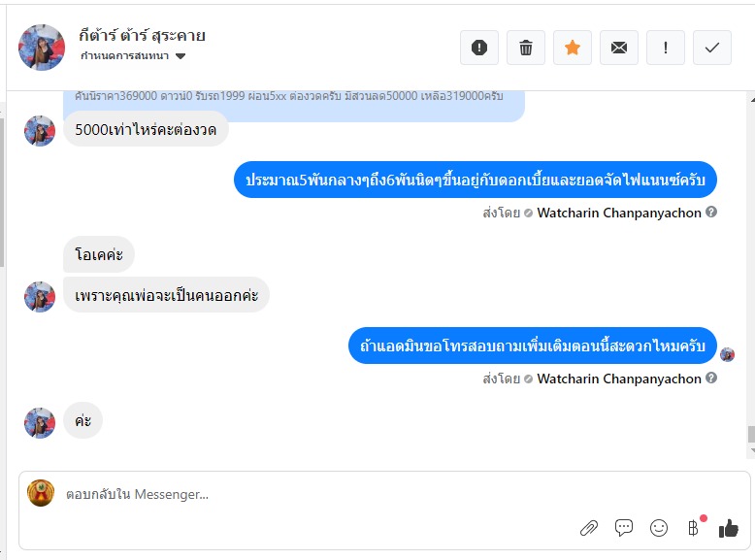The width and height of the screenshot is (755, 560).
Task: Click the exclamation mark priority button
Action: click(x=666, y=48)
